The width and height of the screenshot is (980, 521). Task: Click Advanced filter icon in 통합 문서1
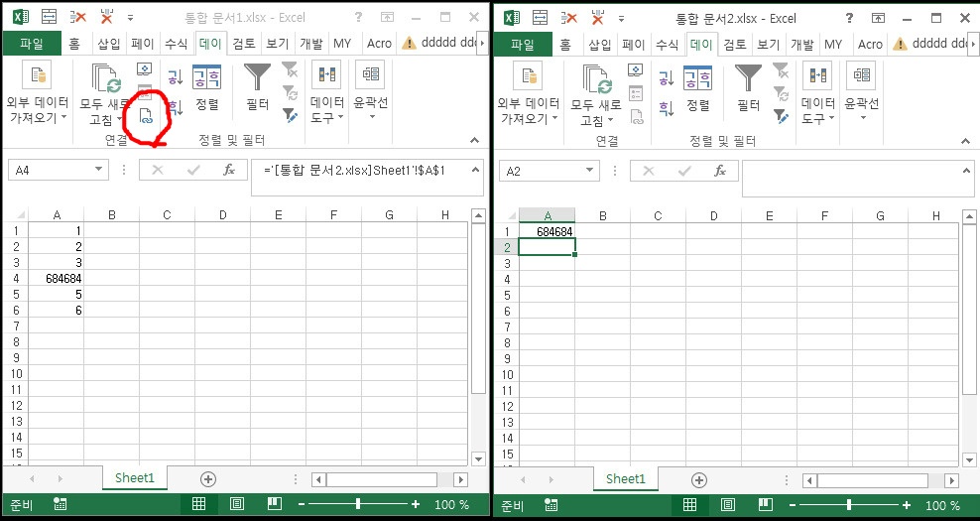(x=290, y=116)
